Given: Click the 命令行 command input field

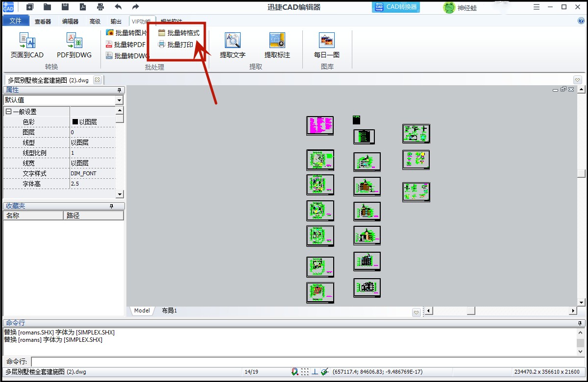Looking at the screenshot, I should pos(308,361).
